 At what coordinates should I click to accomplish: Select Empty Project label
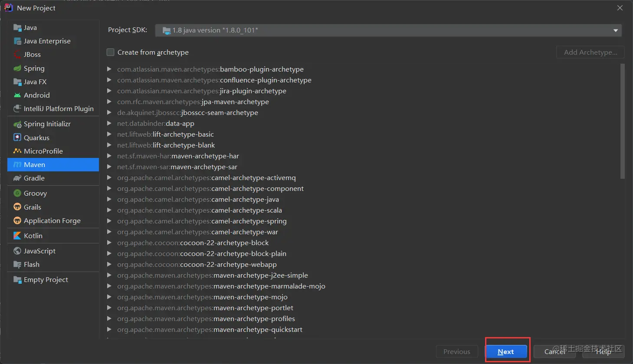tap(46, 280)
